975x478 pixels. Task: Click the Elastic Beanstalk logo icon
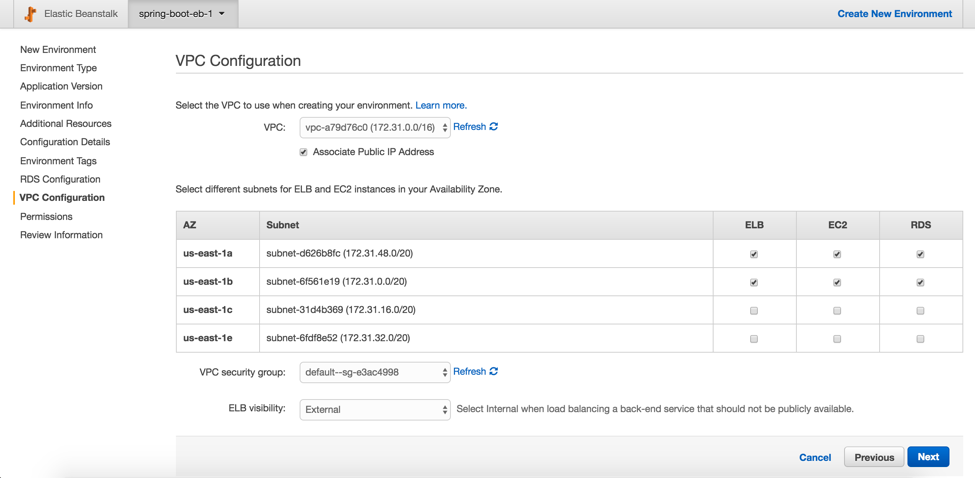tap(31, 14)
